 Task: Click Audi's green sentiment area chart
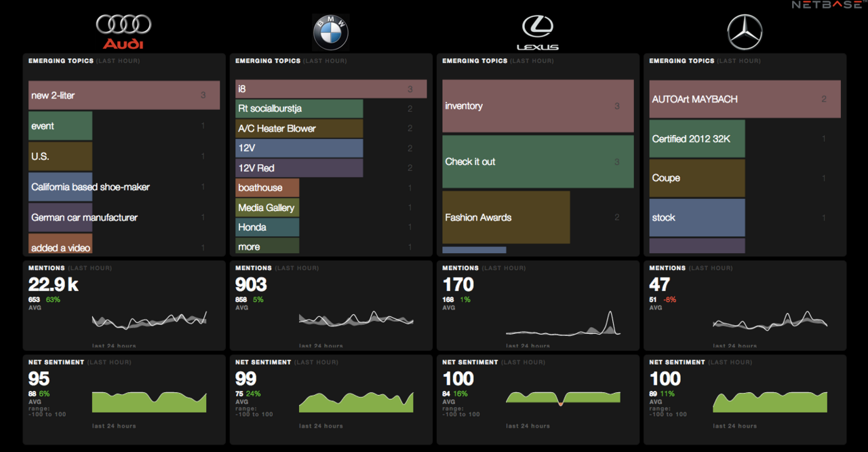(x=149, y=402)
